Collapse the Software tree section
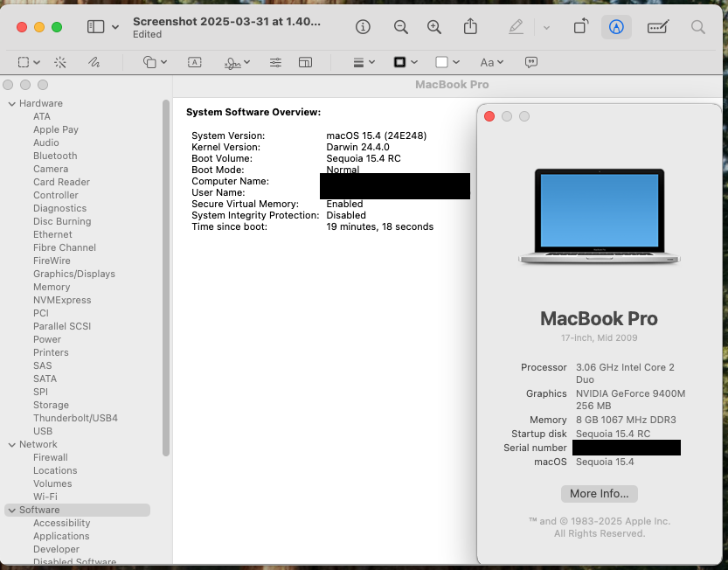This screenshot has height=570, width=728. [x=11, y=510]
